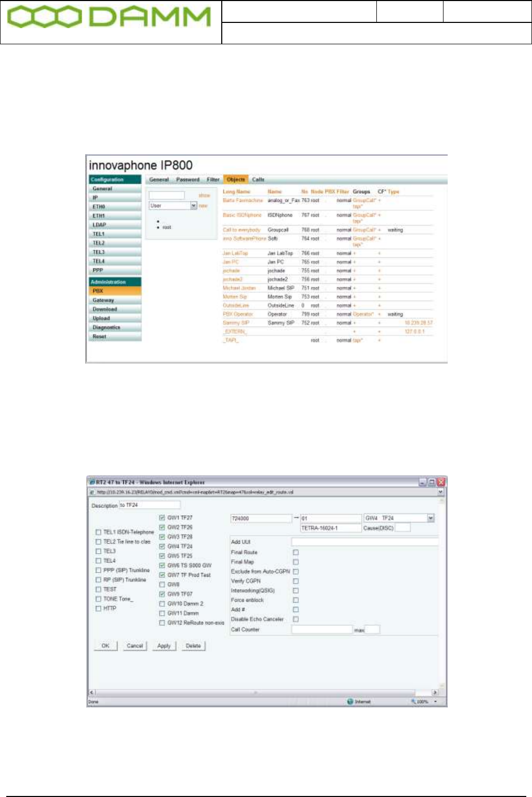Enable the Force enblock checkbox

click(296, 600)
